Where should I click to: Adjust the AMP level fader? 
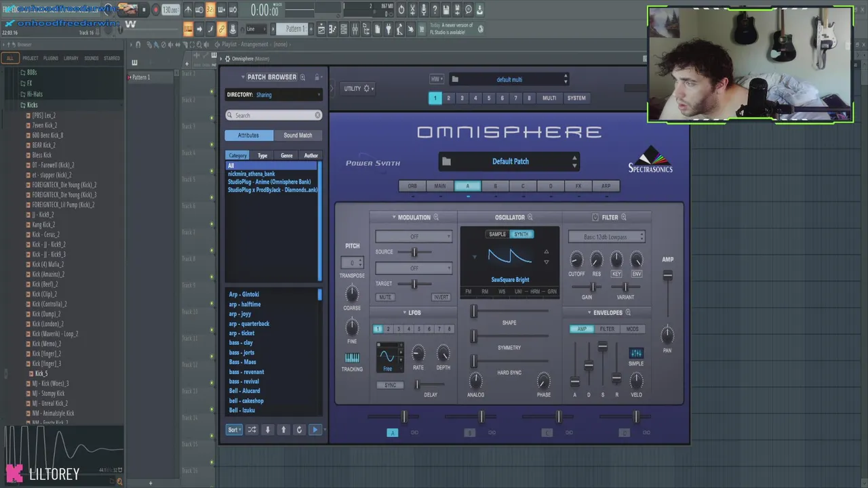click(668, 275)
